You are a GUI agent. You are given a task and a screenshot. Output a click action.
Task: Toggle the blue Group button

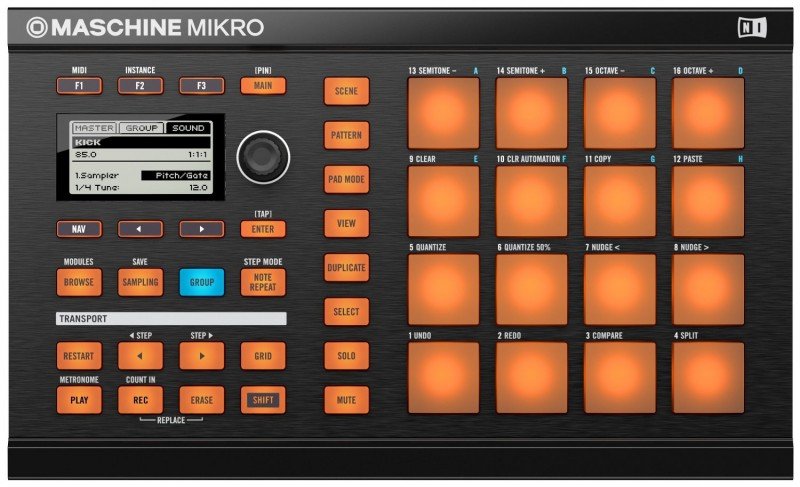pyautogui.click(x=201, y=283)
